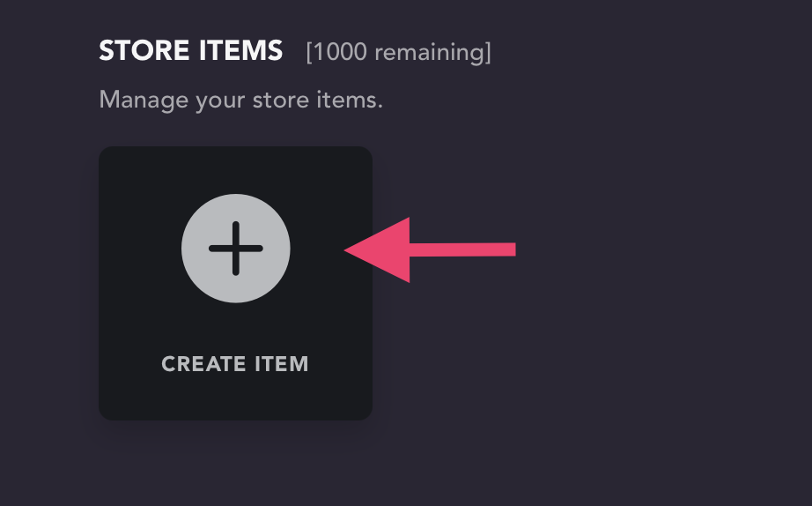812x506 pixels.
Task: Click the pink arrow pointing at plus
Action: (x=430, y=249)
